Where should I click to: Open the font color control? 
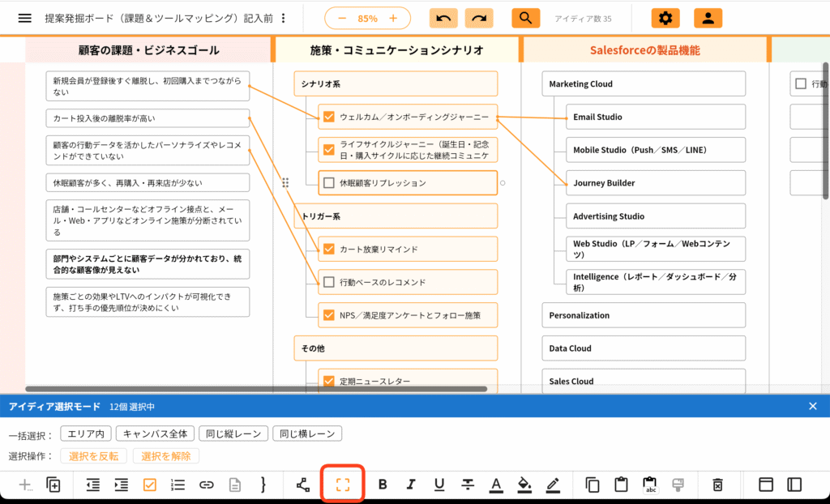click(495, 484)
